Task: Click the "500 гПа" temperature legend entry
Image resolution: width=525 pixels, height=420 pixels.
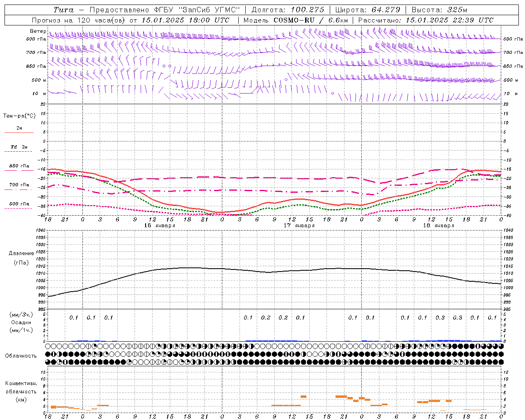Action: (19, 204)
